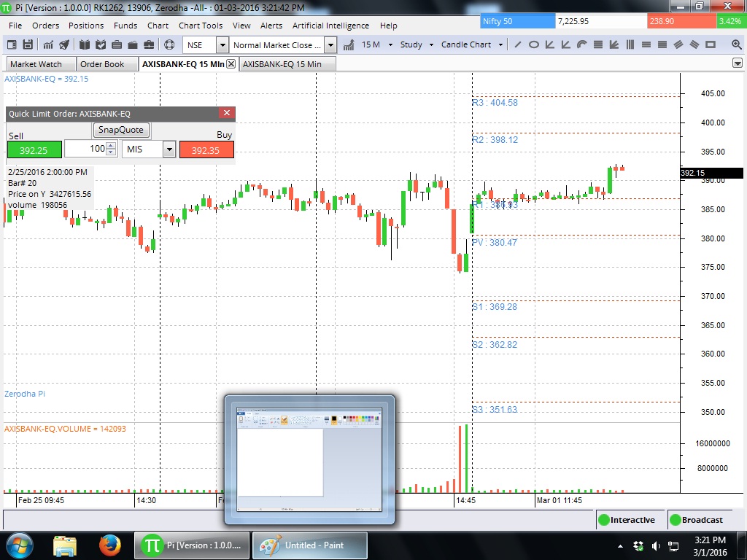Viewport: 747px width, 560px height.
Task: Click the briefcase with clasp icon
Action: point(149,44)
